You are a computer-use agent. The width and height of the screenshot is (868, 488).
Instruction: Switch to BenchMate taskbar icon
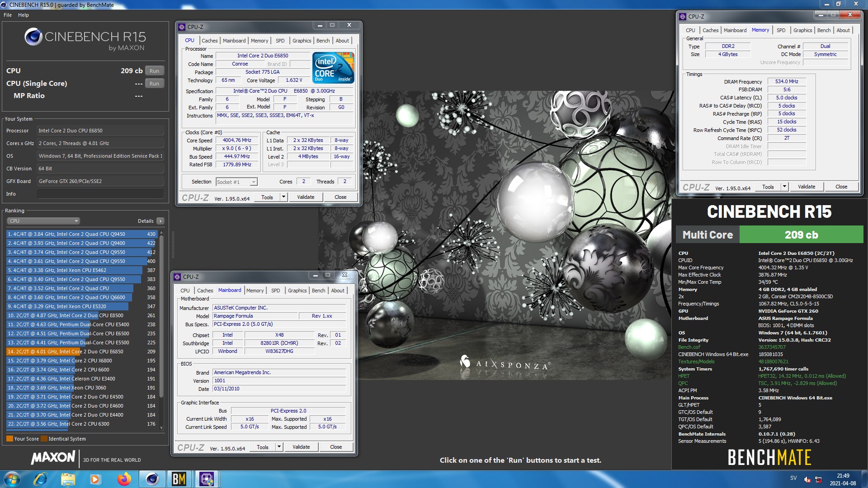(x=179, y=479)
